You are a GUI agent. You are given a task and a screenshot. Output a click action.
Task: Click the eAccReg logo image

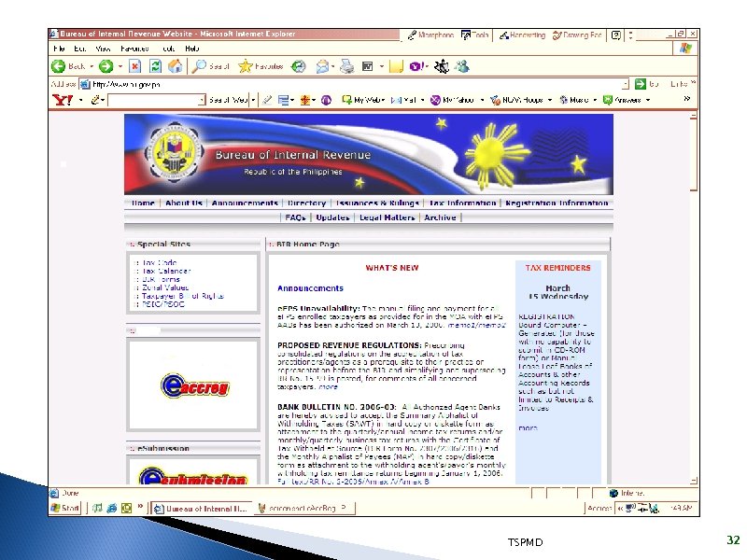195,385
